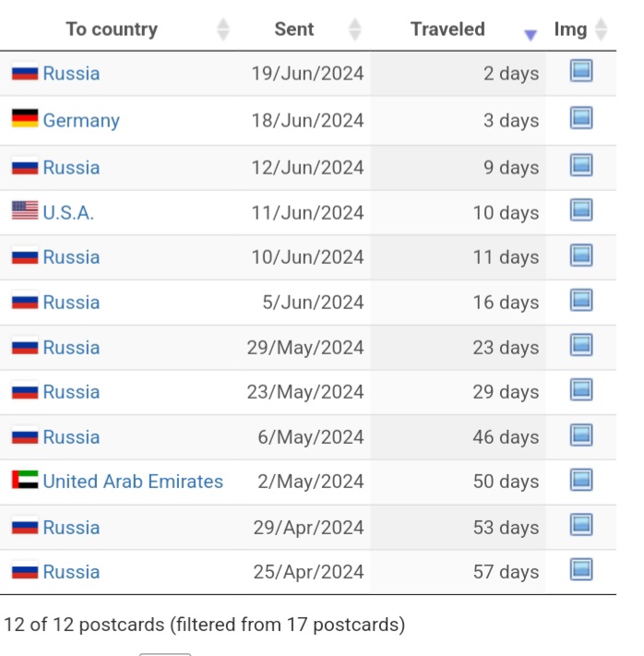Click Russia link in 19/Jun/2024 row
Screen dimensions: 644x656
(71, 73)
